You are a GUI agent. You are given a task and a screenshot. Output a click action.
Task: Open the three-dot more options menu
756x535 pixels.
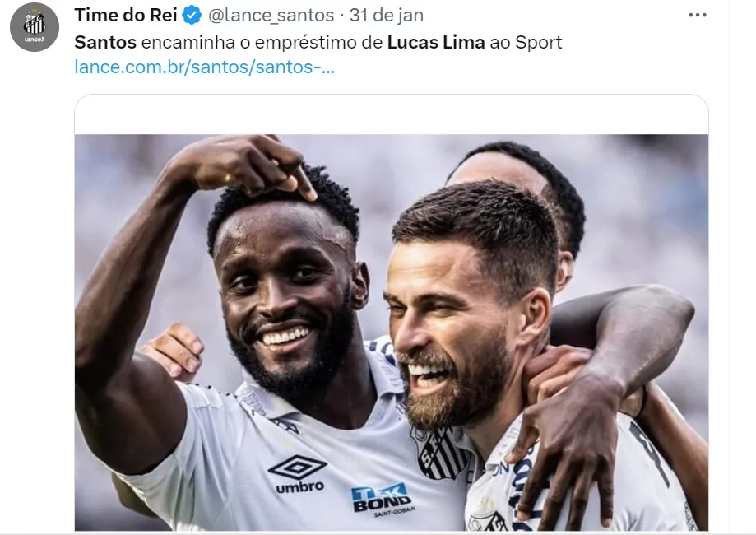(697, 16)
